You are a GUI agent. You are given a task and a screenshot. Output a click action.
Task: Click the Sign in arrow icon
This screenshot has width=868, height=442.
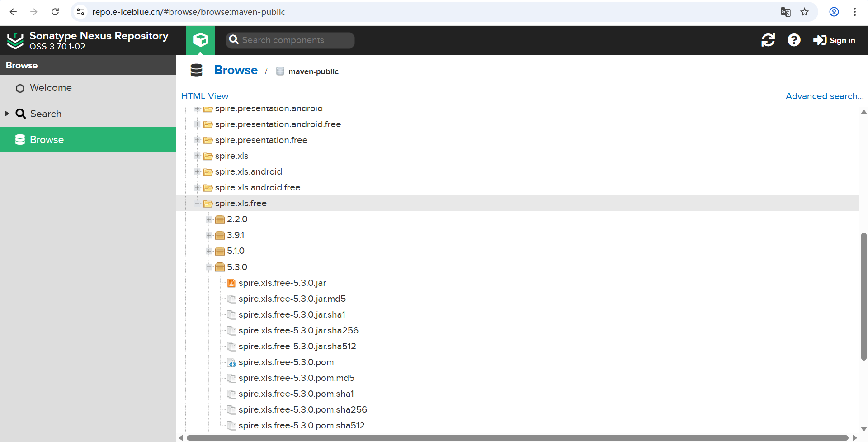click(820, 40)
